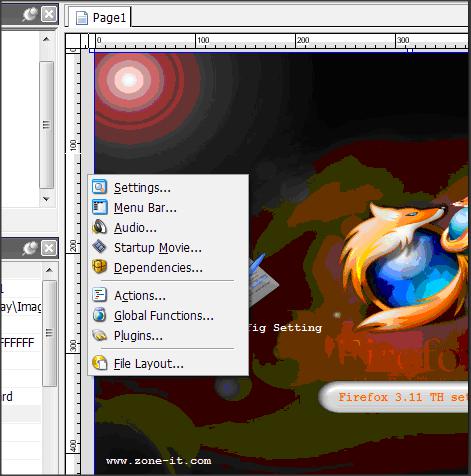This screenshot has height=476, width=471.
Task: Close the upper docked panel
Action: point(49,14)
